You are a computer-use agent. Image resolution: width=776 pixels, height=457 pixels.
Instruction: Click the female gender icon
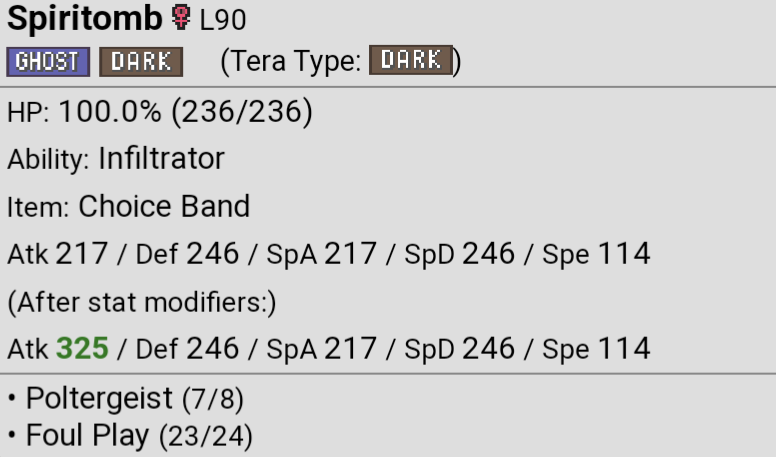[x=181, y=18]
